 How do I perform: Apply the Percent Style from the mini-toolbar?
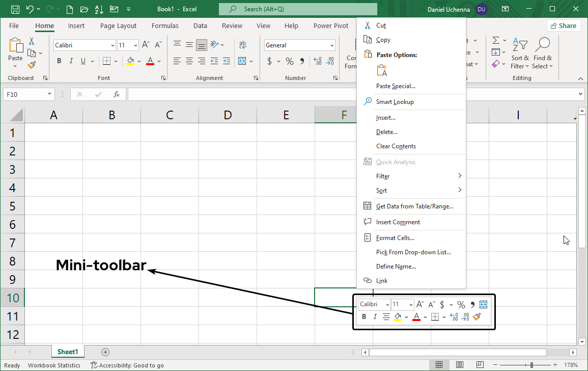pos(461,304)
